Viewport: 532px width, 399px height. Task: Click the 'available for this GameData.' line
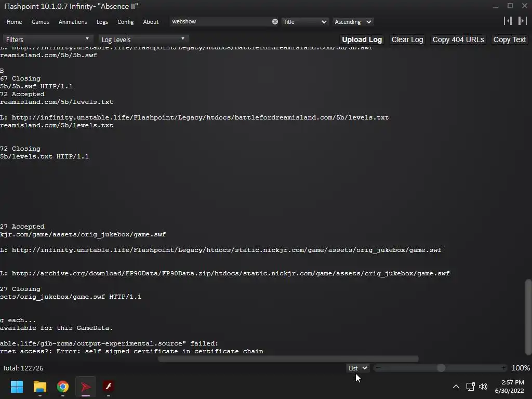[x=56, y=328]
